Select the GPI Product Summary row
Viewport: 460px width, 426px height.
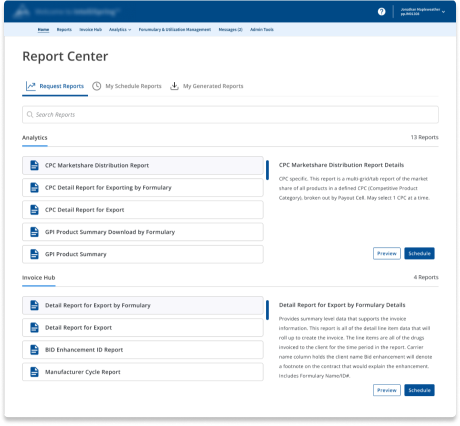[x=143, y=254]
